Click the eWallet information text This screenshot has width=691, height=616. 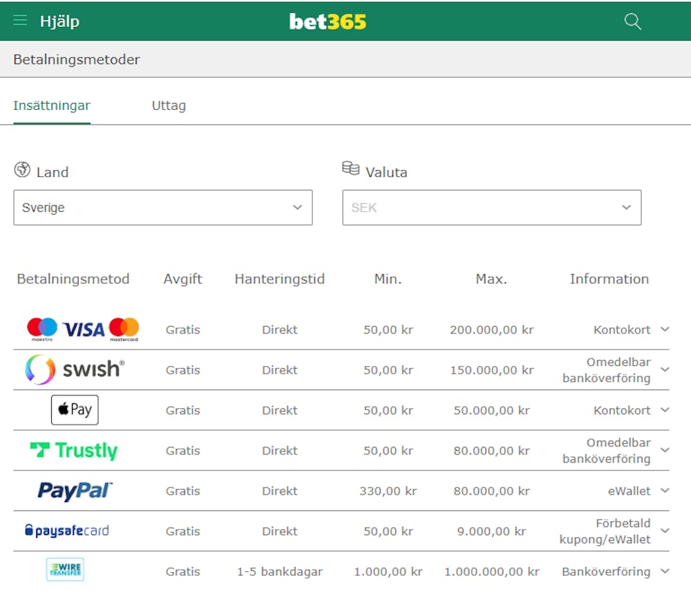point(630,491)
